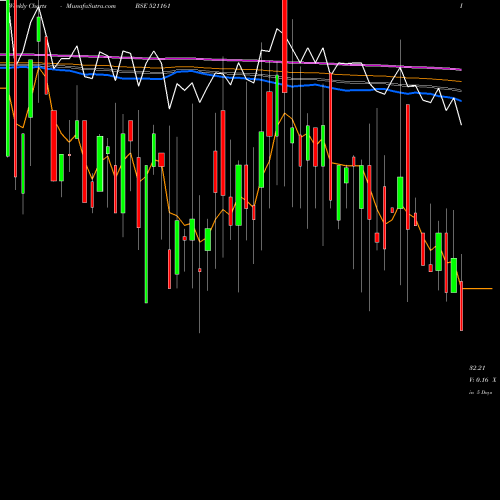The image size is (500, 500).
Task: Click the 'V: 0.16 X' volume text
Action: click(x=482, y=380)
